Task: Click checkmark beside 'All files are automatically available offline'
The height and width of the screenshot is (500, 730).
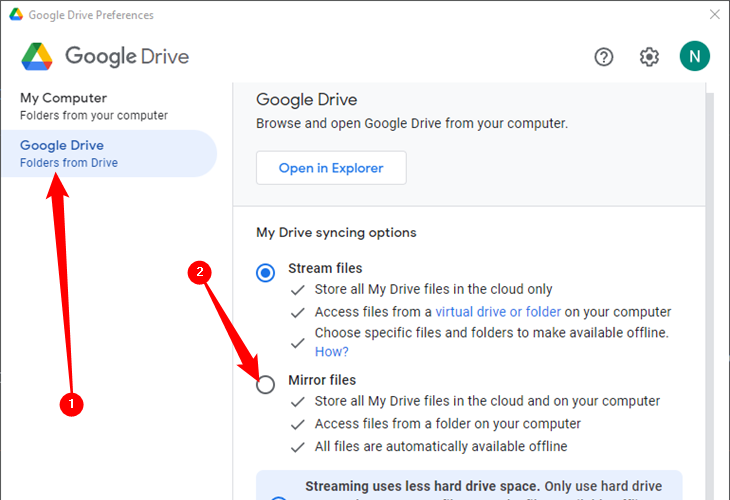Action: [296, 447]
